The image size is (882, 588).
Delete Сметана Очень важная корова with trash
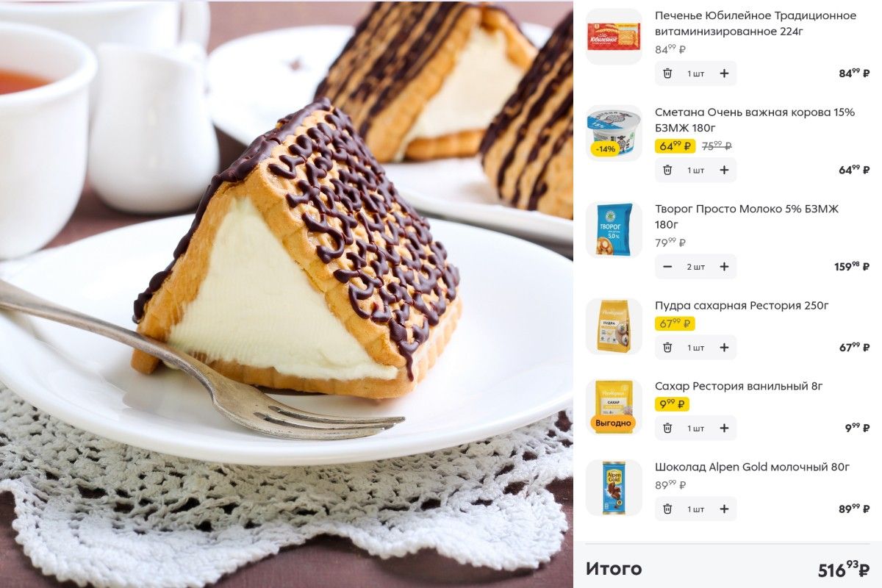pyautogui.click(x=667, y=170)
